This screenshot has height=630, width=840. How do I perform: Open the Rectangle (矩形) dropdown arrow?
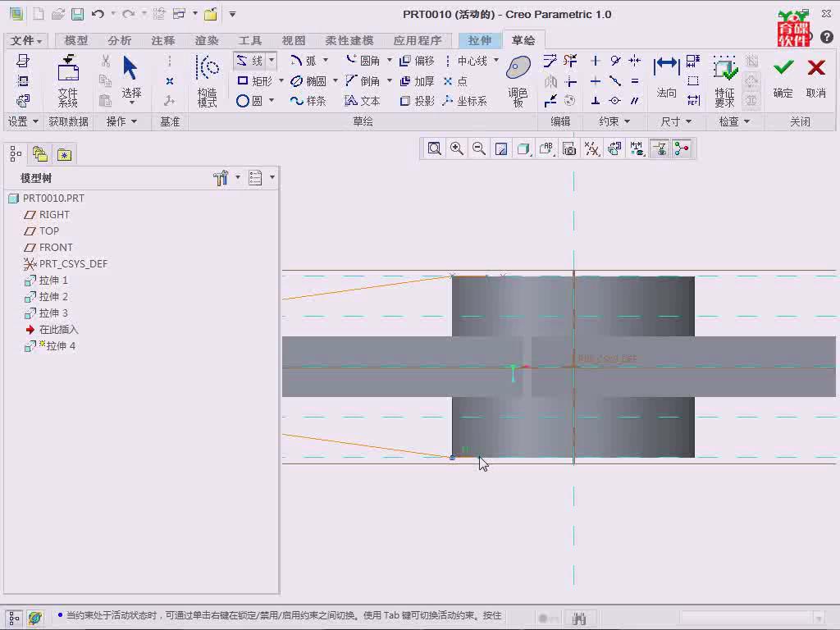pos(281,81)
